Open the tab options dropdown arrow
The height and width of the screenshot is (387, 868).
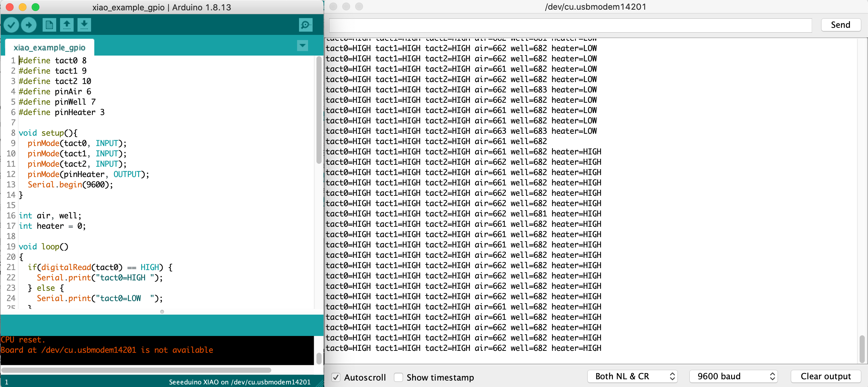click(x=302, y=46)
